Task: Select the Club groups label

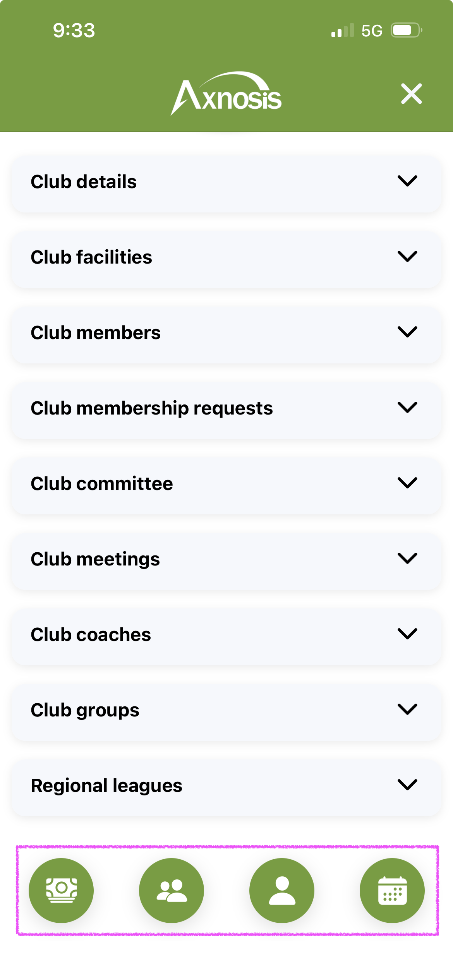Action: 85,710
